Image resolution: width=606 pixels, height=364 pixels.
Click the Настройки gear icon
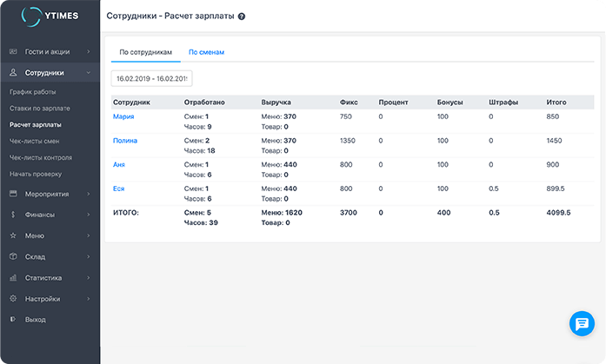coord(13,299)
